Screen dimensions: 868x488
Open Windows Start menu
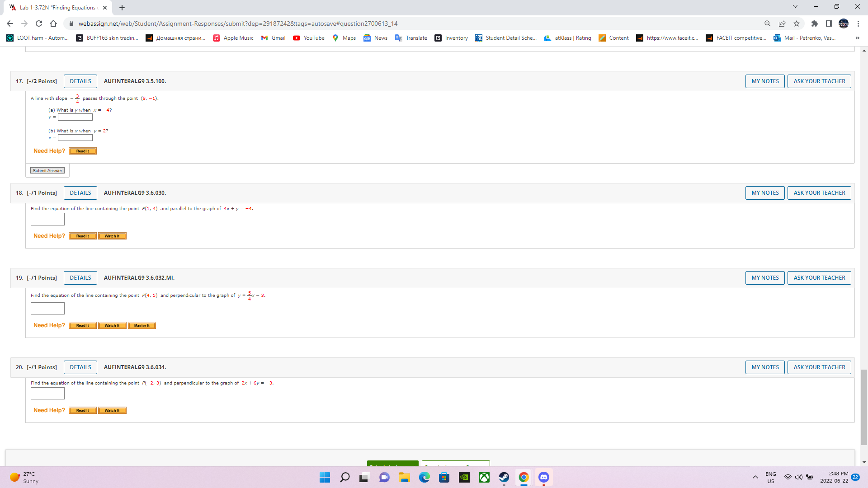point(325,477)
